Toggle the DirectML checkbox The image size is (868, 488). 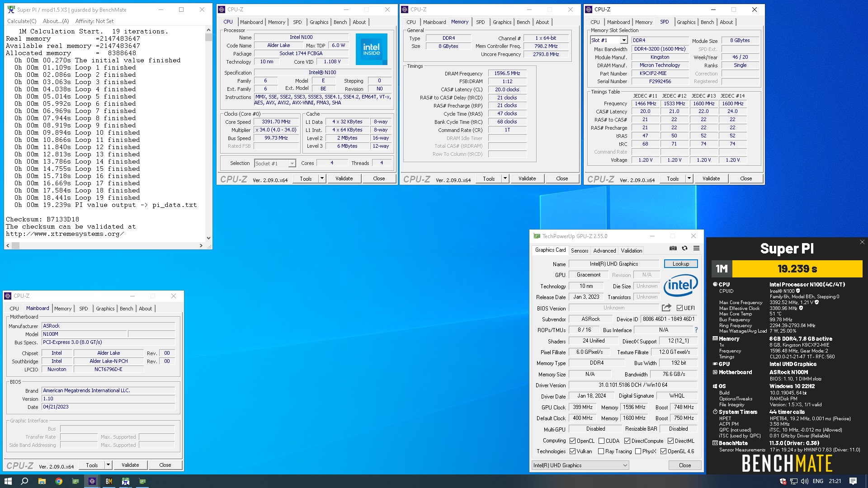tap(670, 441)
